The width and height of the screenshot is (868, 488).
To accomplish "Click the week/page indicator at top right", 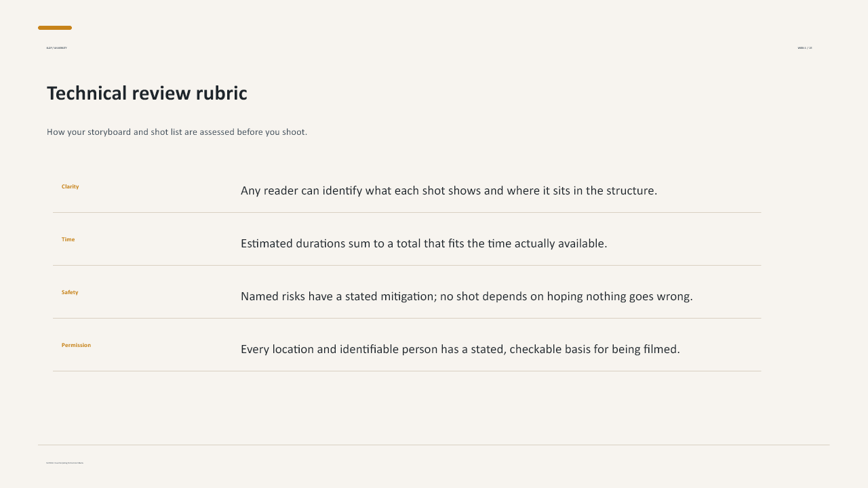I will (x=805, y=48).
